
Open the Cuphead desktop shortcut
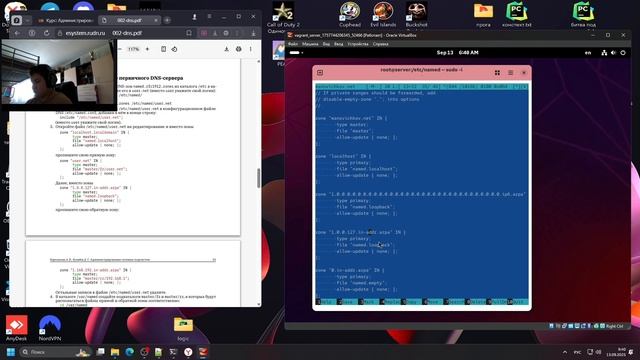coord(350,15)
